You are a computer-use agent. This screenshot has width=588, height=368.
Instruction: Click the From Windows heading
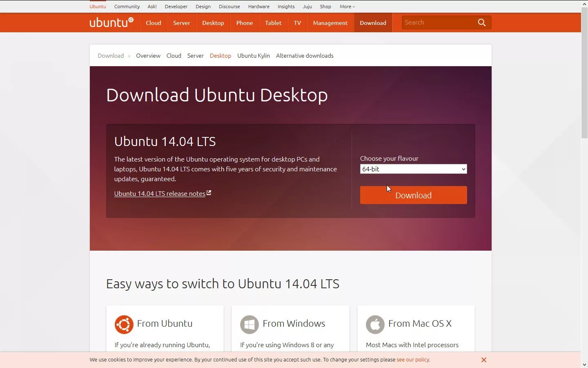pos(294,323)
